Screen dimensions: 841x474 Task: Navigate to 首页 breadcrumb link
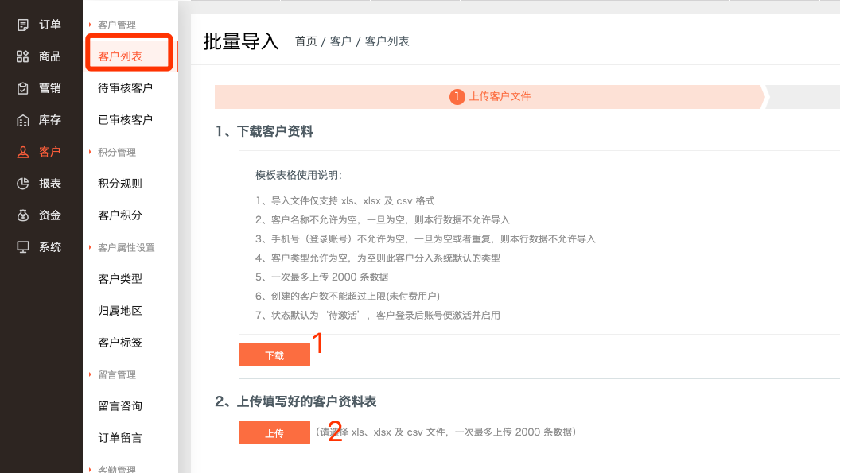click(305, 41)
